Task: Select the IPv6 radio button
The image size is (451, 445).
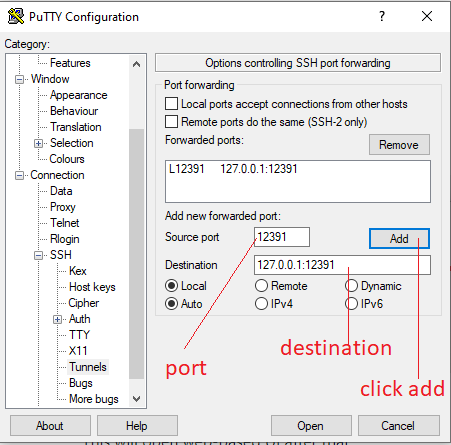Action: point(351,304)
